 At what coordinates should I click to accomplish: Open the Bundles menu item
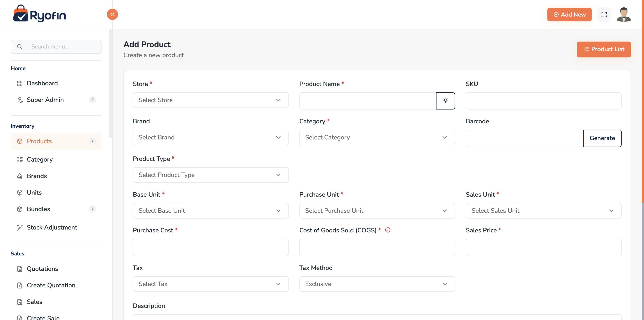click(56, 209)
